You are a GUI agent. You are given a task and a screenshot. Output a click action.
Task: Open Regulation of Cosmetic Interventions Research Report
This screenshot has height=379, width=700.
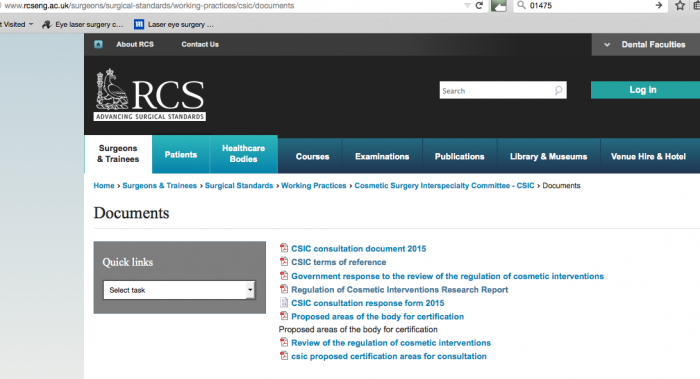[x=400, y=290]
